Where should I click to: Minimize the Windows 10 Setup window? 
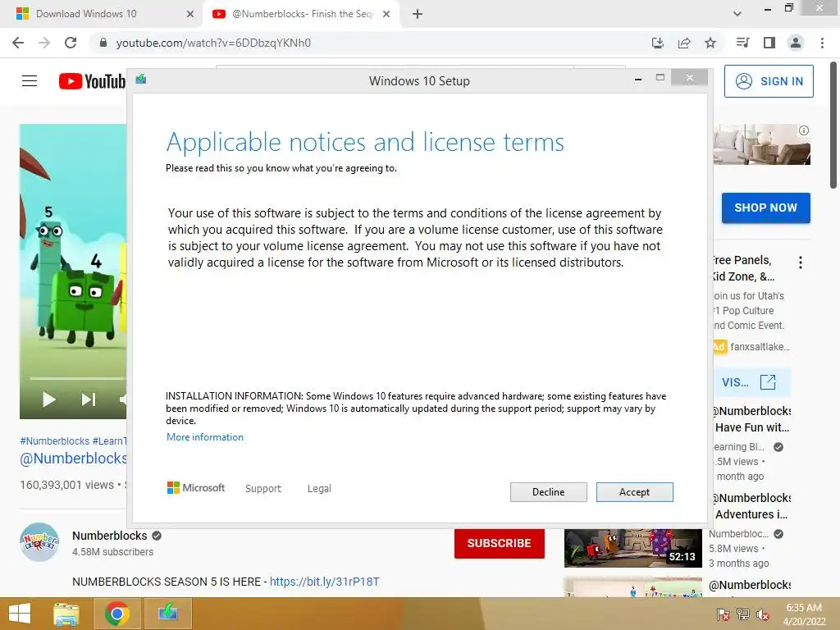[x=637, y=80]
